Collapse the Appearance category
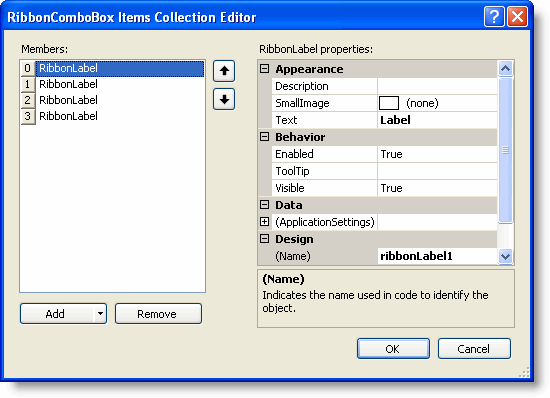550x398 pixels. coord(264,69)
